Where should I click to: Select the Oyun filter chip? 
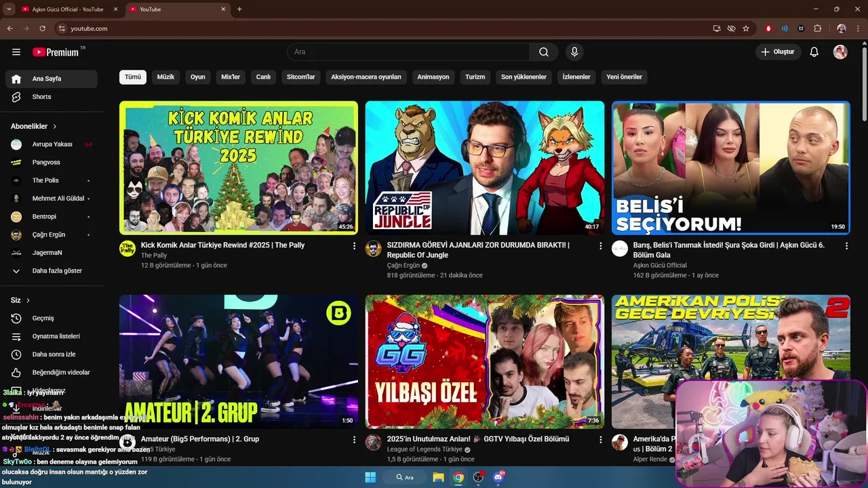click(197, 77)
